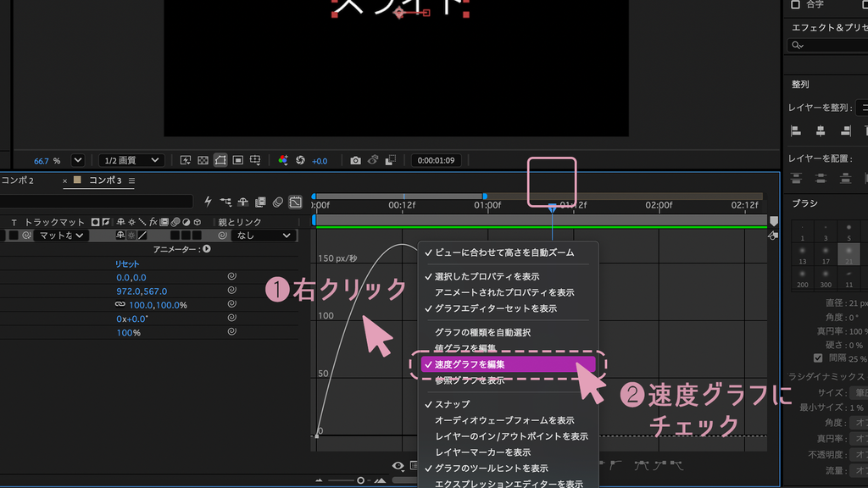The width and height of the screenshot is (868, 488).
Task: Click the frame blending icon
Action: coord(260,202)
